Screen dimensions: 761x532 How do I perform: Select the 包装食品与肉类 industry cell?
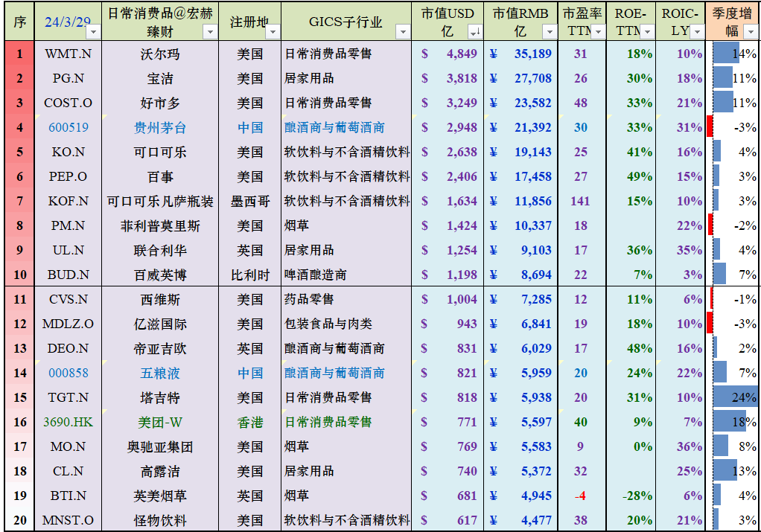(x=346, y=324)
